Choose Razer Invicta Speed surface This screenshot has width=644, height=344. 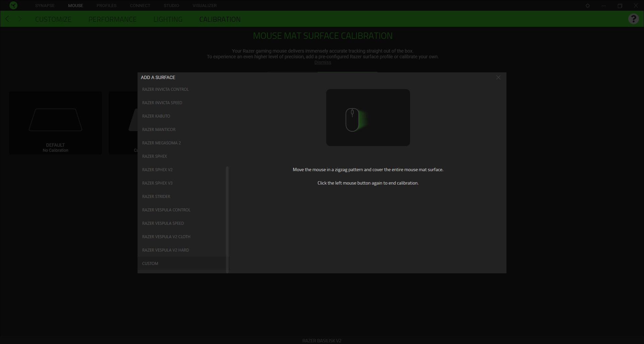183,103
